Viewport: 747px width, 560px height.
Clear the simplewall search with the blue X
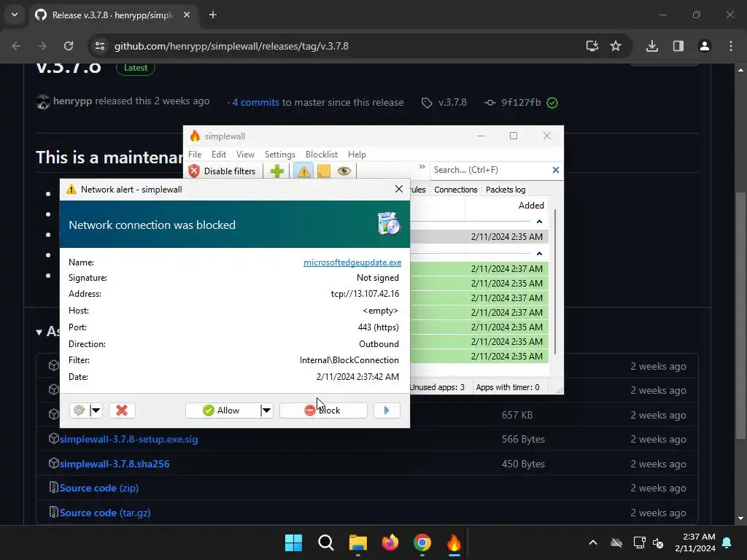[555, 170]
